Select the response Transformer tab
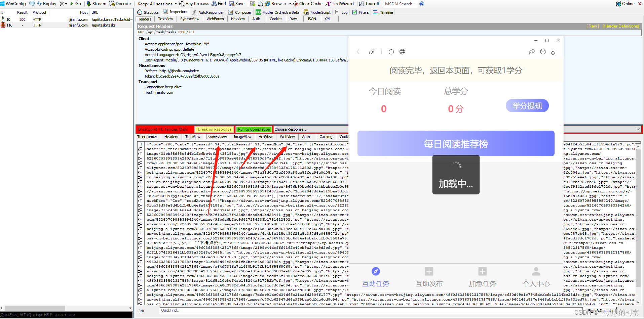Screen dimensions: 644x319 point(147,137)
